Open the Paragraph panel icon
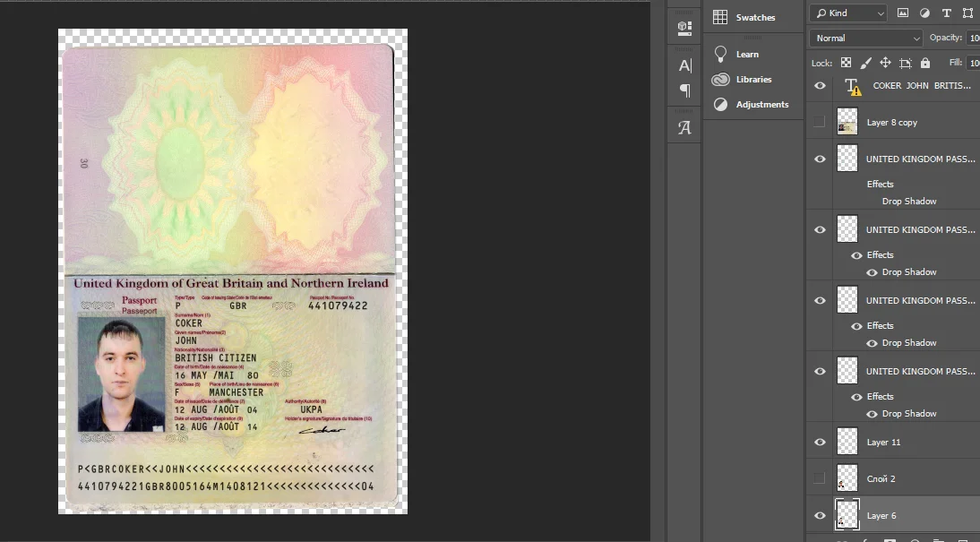980x542 pixels. [x=684, y=90]
